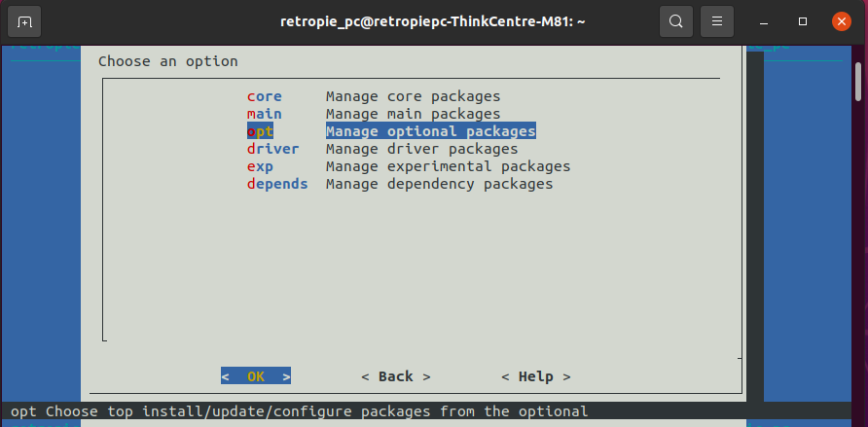Select the core packages entry
This screenshot has width=868, height=427.
(x=265, y=96)
